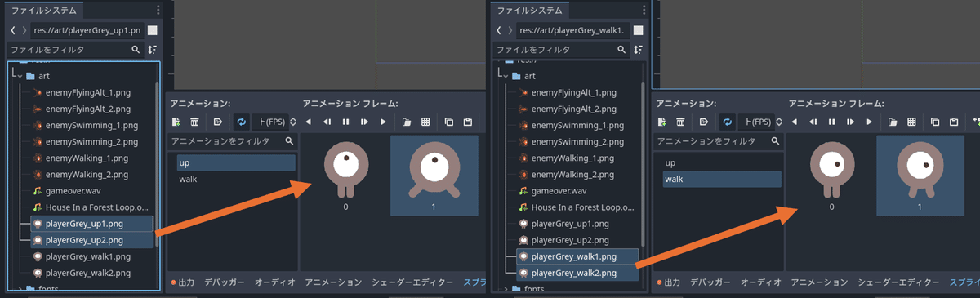This screenshot has width=980, height=298.
Task: Click ファイルをフィルタ search box in left dock
Action: tap(75, 50)
